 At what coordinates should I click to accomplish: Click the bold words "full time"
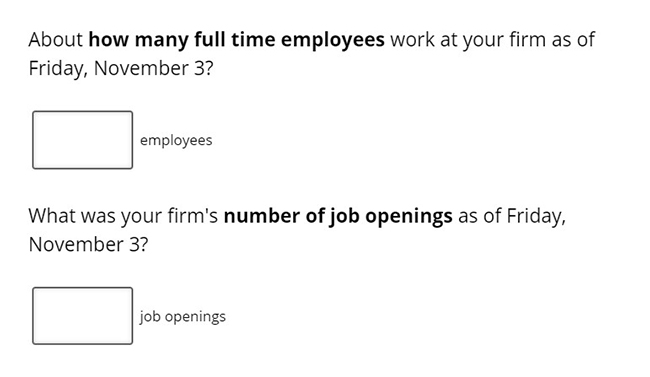point(235,40)
